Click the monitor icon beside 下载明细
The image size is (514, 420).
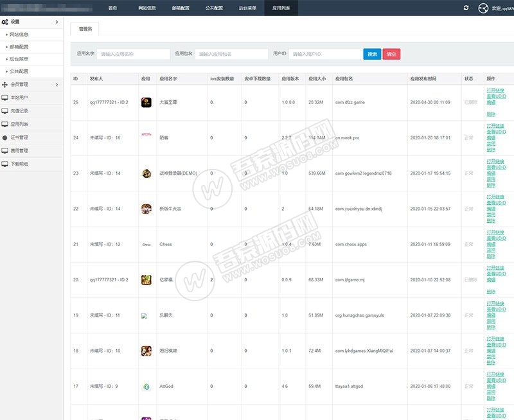click(x=5, y=164)
